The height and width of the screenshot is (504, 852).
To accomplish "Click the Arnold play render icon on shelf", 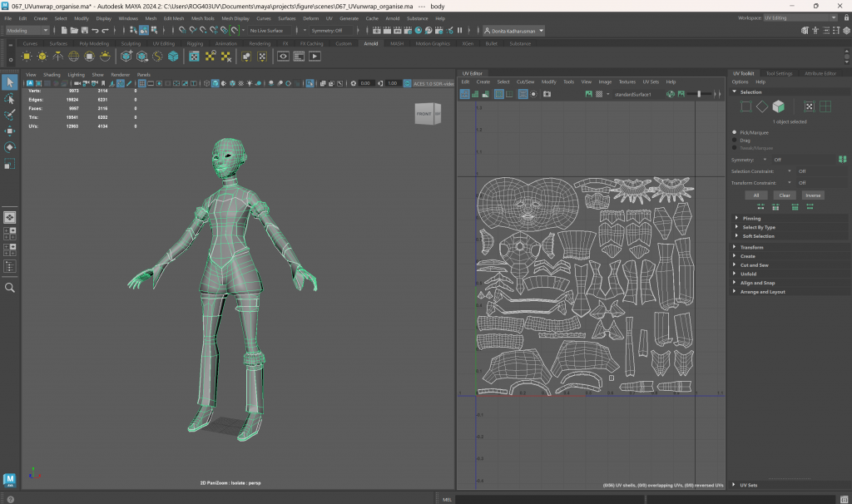I will (315, 57).
